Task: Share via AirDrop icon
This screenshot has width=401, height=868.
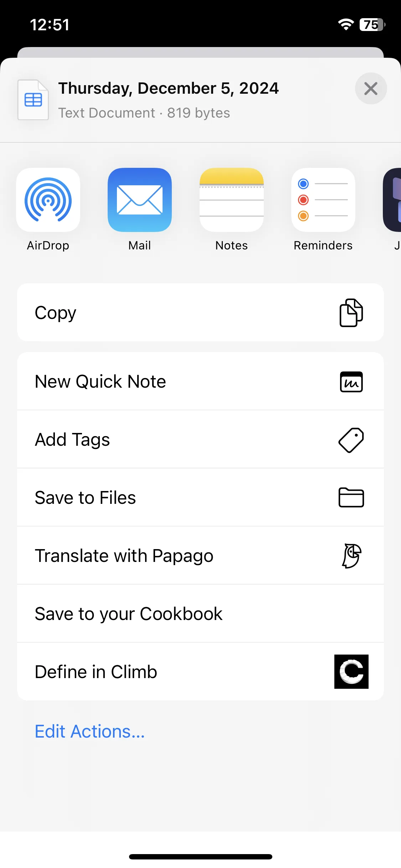Action: 48,200
